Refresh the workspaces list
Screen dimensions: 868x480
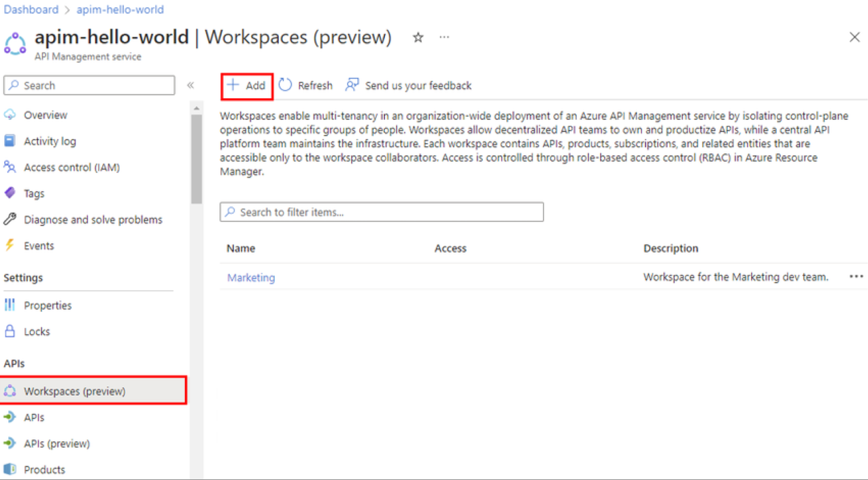point(305,85)
